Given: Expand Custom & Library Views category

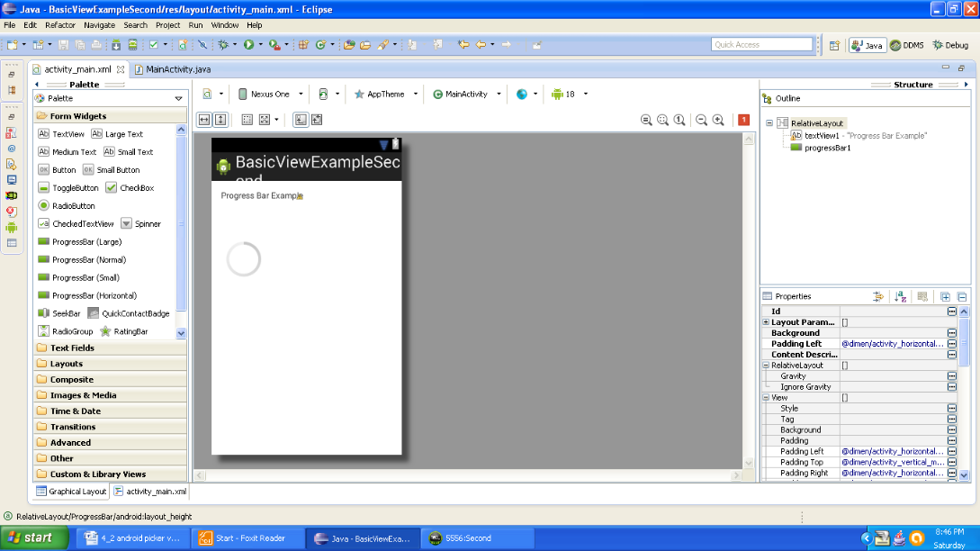Looking at the screenshot, I should click(110, 474).
